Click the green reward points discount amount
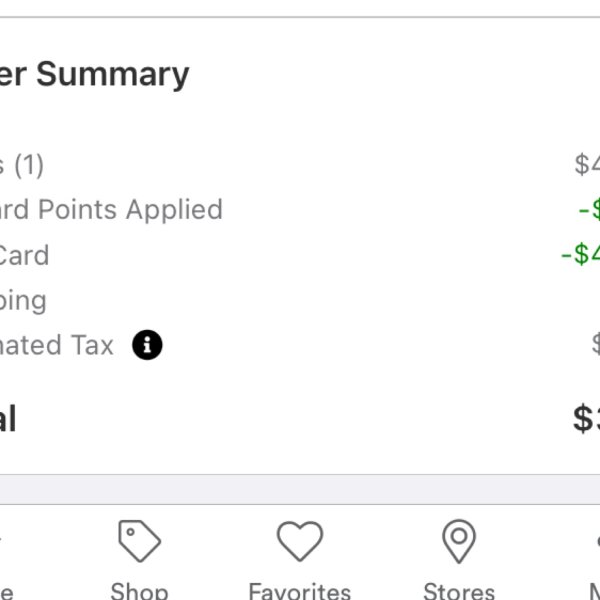Viewport: 600px width, 600px height. click(x=589, y=209)
